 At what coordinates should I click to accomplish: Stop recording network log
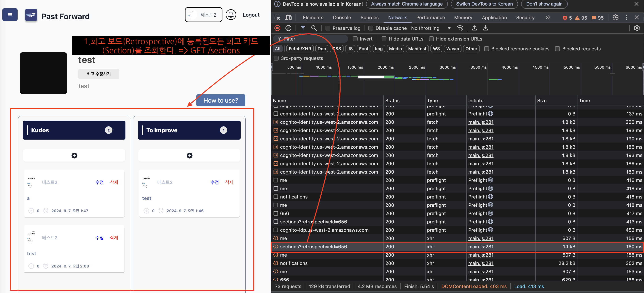[277, 28]
